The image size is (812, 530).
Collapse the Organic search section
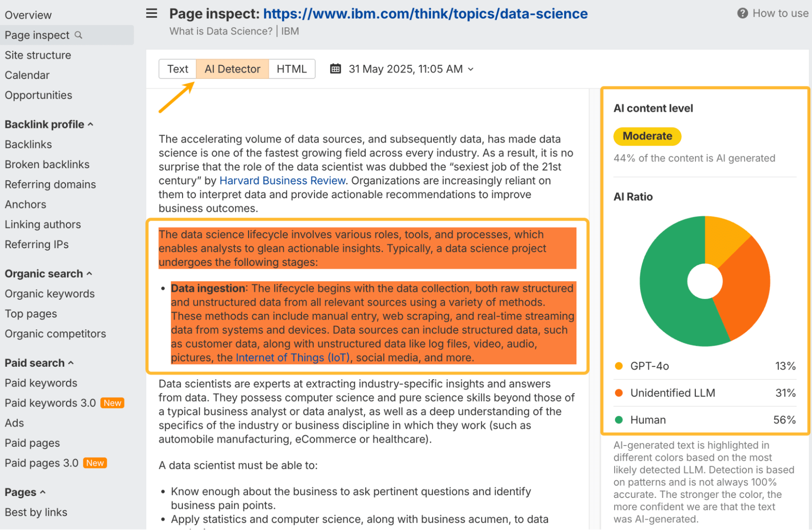tap(89, 274)
